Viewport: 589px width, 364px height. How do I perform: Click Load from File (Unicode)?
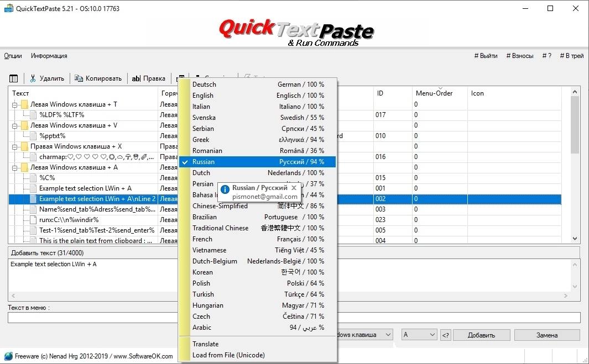[x=258, y=355]
